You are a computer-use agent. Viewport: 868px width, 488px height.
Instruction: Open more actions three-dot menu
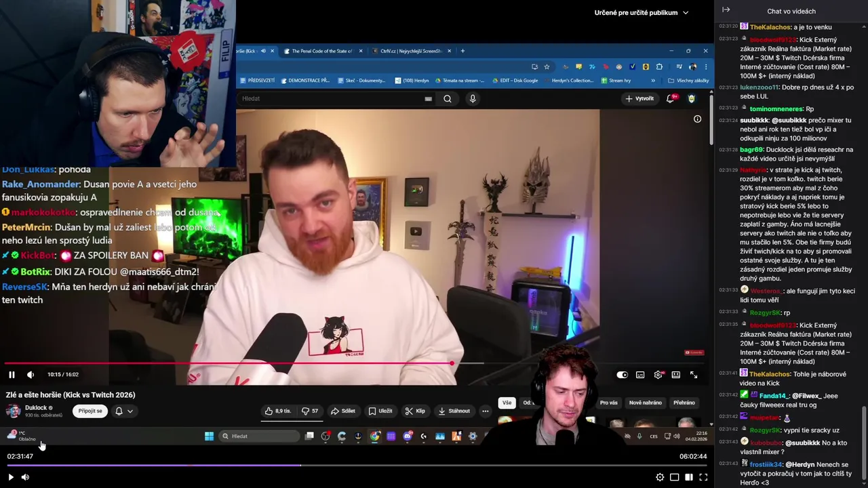(x=485, y=411)
